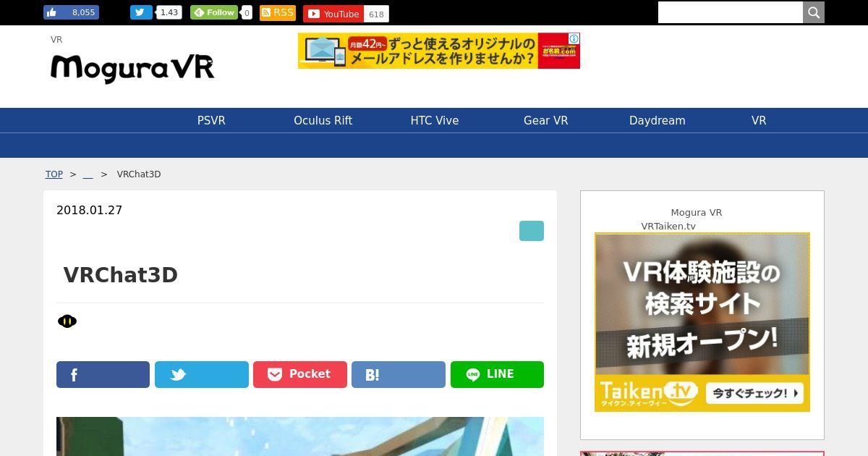Focus the search input field
The width and height of the screenshot is (868, 456).
point(731,12)
